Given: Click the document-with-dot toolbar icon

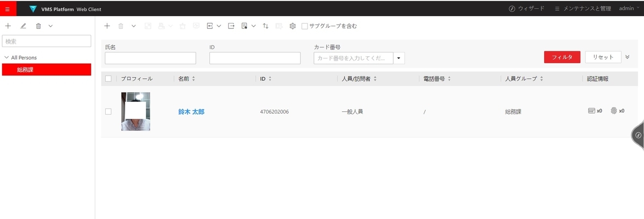Looking at the screenshot, I should coord(245,26).
